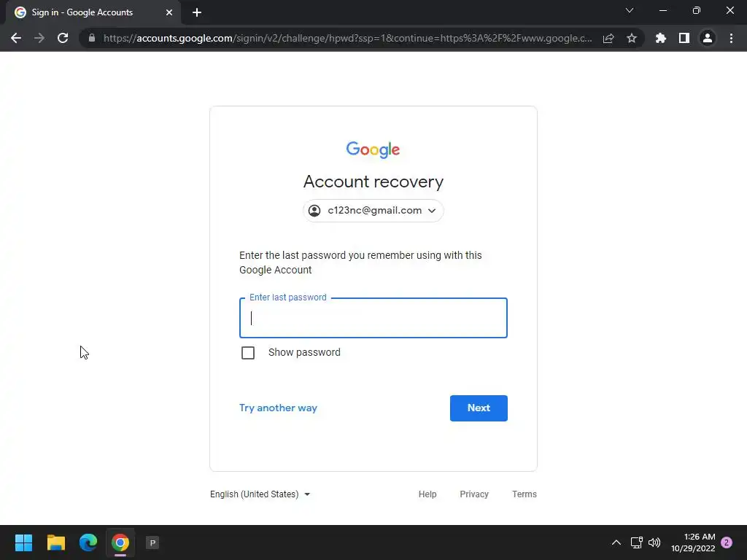Screen dimensions: 747x560
Task: Click the Try another way link
Action: 278,408
